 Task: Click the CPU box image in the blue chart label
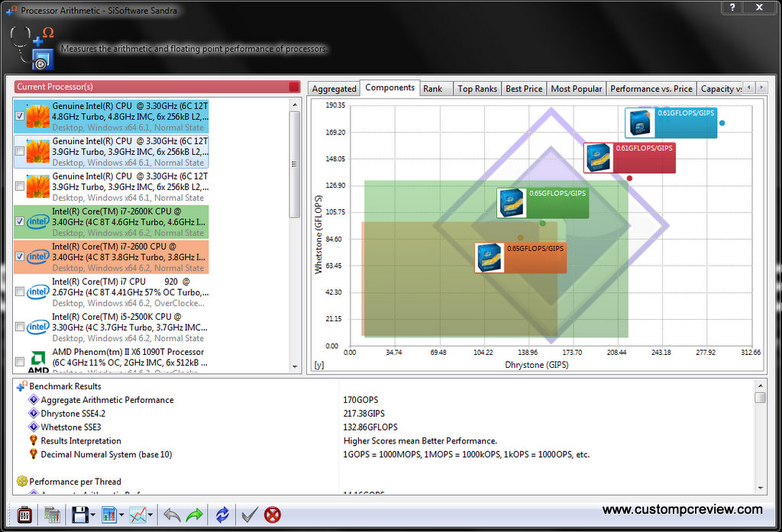(x=640, y=122)
